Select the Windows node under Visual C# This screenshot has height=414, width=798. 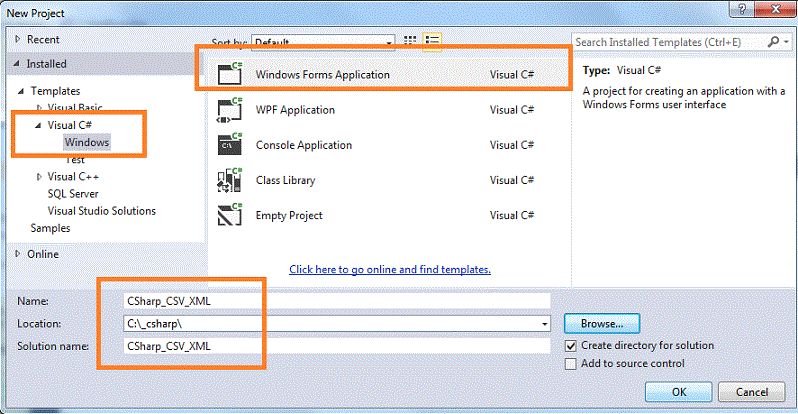[87, 142]
